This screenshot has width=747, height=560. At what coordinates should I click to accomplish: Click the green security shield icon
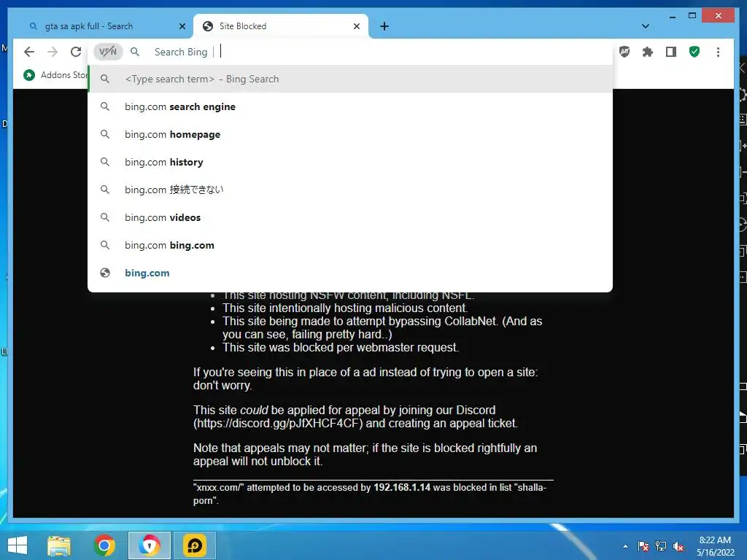[694, 52]
